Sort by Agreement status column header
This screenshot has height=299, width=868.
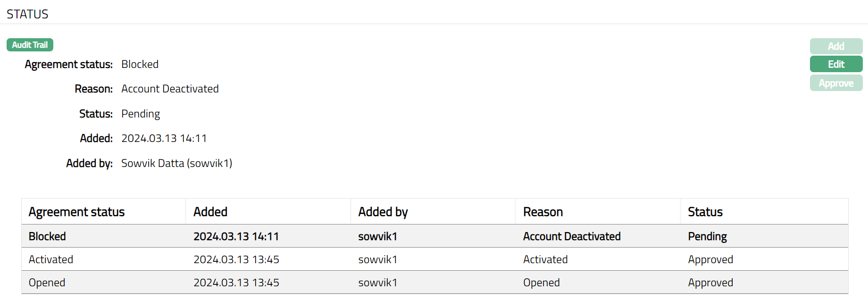[x=76, y=212]
